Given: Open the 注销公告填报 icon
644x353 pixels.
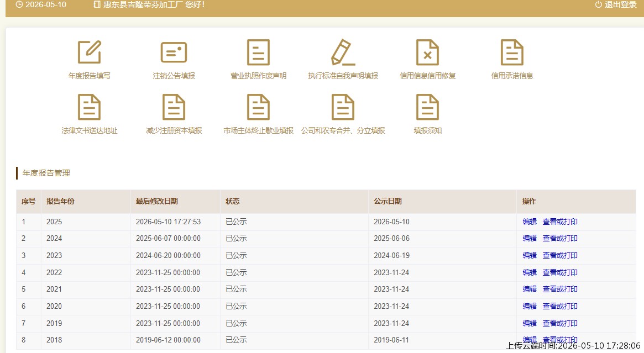Looking at the screenshot, I should [174, 52].
